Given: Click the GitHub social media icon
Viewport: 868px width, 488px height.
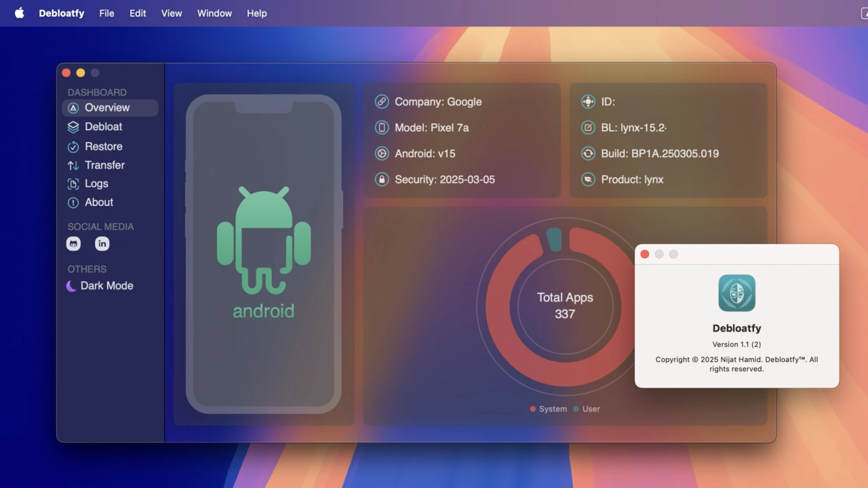Looking at the screenshot, I should pyautogui.click(x=73, y=244).
